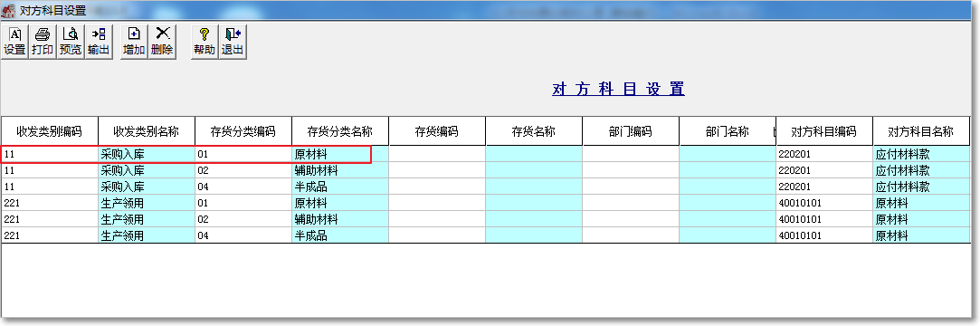The height and width of the screenshot is (326, 980).
Task: Open 预览 print preview icon
Action: pos(70,42)
